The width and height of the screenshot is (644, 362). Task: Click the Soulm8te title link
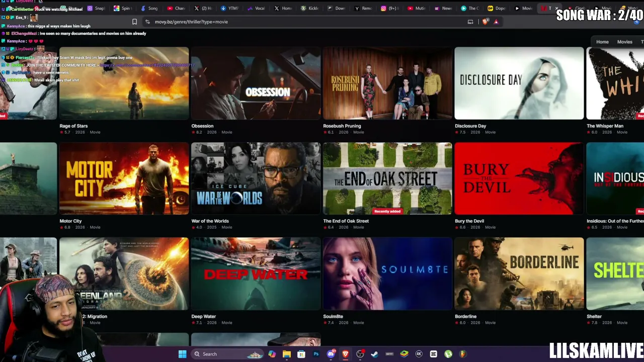click(333, 316)
